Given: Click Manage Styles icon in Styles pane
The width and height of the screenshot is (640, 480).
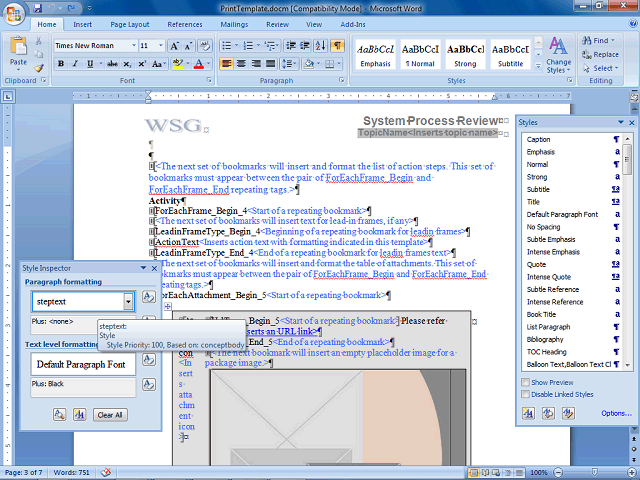Looking at the screenshot, I should [568, 413].
